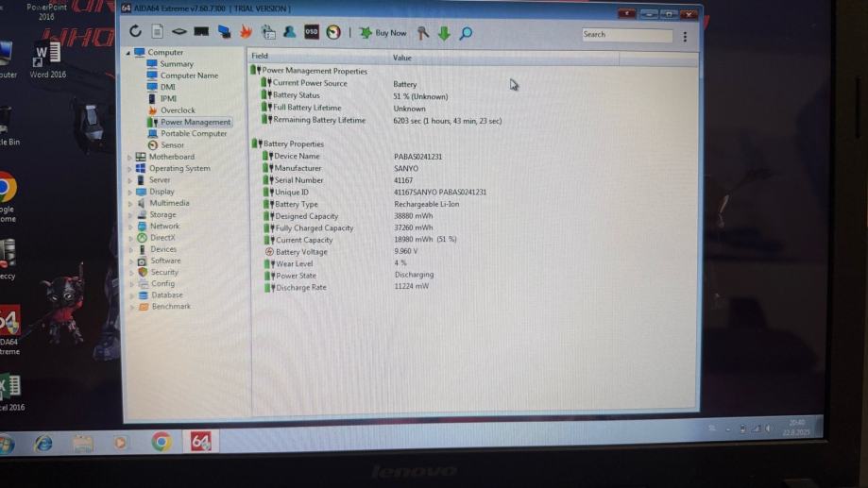The image size is (868, 488).
Task: Open the OSD panel toolbar icon
Action: click(x=312, y=32)
